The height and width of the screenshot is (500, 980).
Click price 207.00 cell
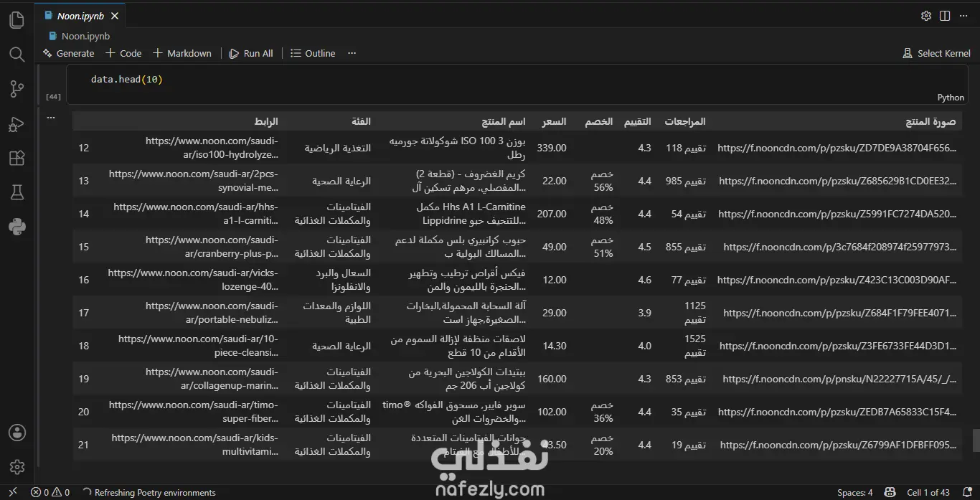coord(552,214)
